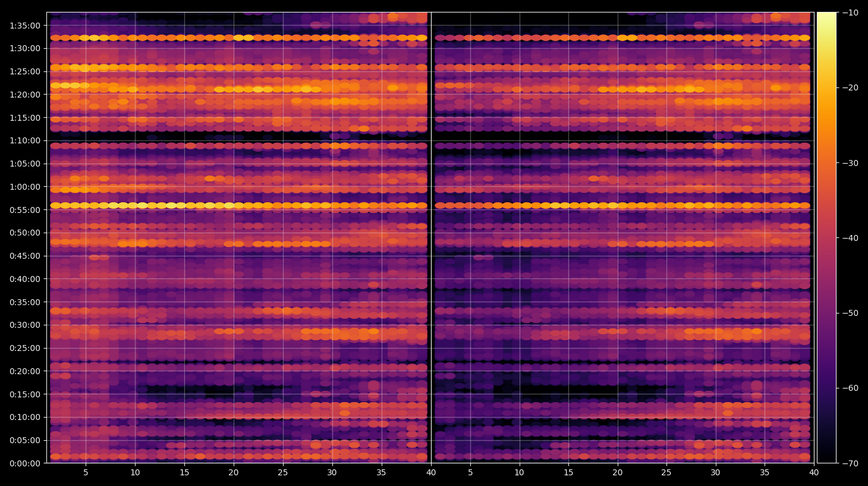This screenshot has height=486, width=868.
Task: Select the −20 colorbar scale label
Action: coord(851,87)
